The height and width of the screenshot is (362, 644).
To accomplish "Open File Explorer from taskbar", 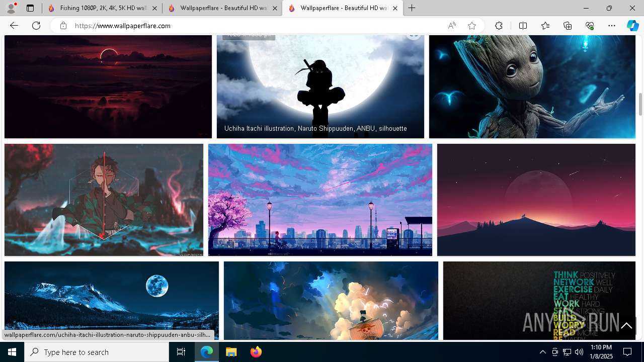I will (x=231, y=352).
